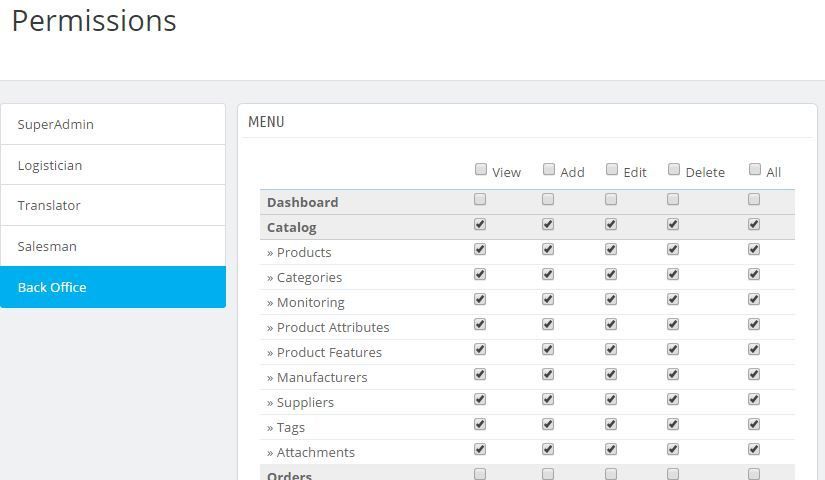
Task: Enable the header Edit column checkbox
Action: click(x=612, y=170)
